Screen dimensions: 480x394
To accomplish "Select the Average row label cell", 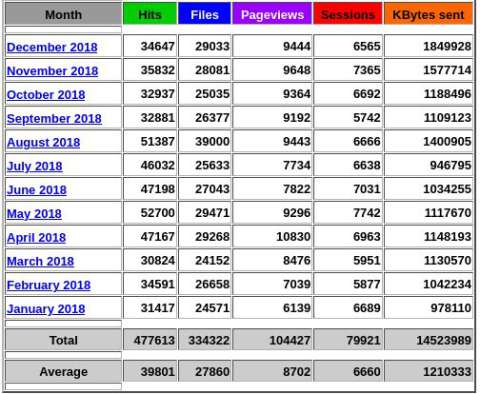I will [63, 371].
